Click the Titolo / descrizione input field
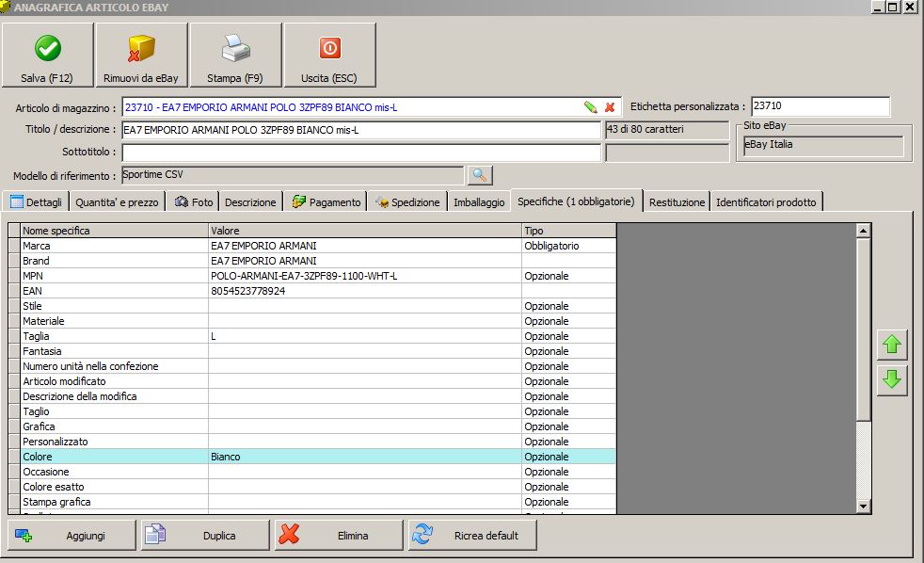The width and height of the screenshot is (924, 563). tap(361, 130)
